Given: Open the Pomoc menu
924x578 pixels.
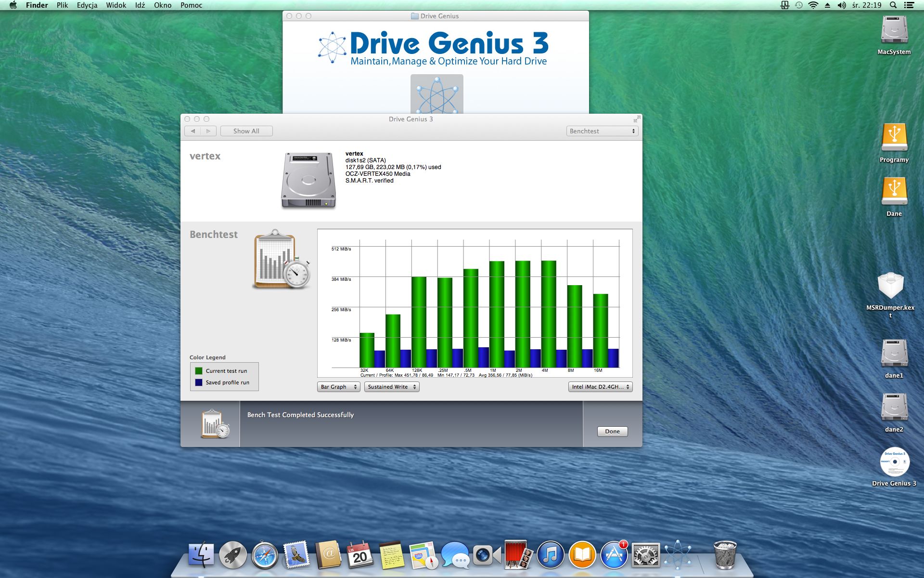Looking at the screenshot, I should click(191, 5).
